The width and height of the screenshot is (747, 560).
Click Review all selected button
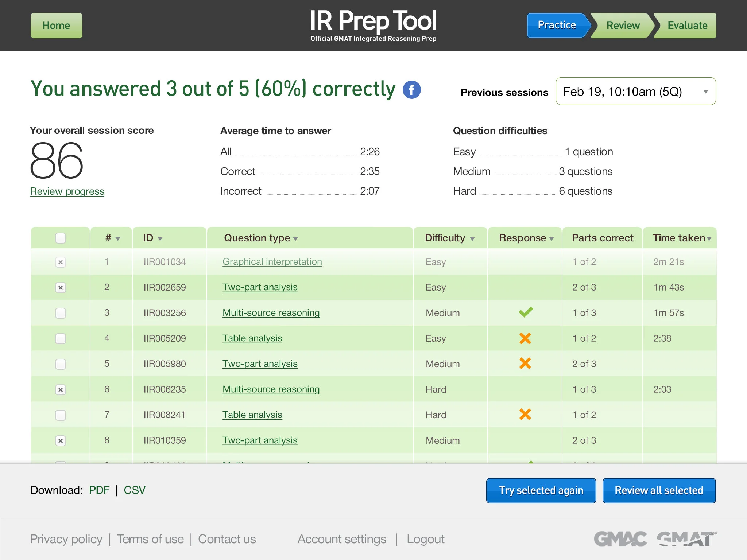[659, 490]
